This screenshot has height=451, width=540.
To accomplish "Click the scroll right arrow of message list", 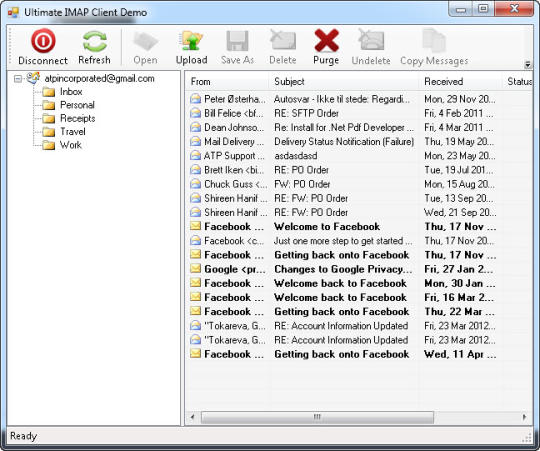I will pos(524,417).
